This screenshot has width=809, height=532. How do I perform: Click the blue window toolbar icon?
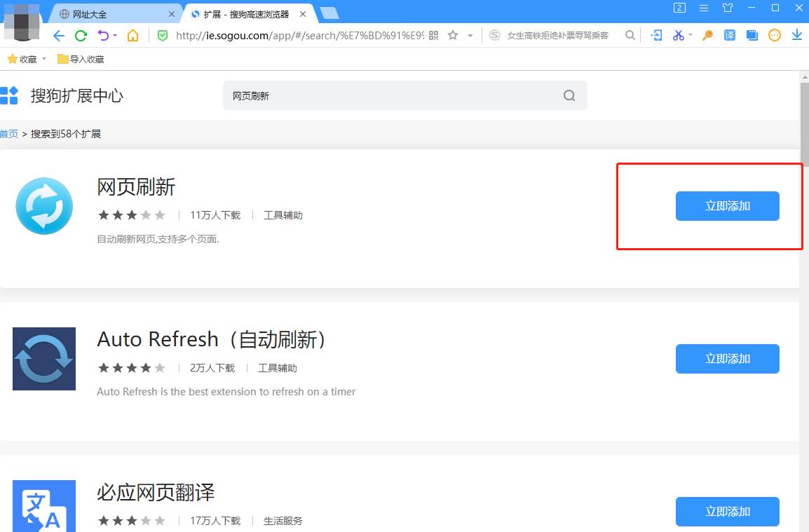click(752, 35)
